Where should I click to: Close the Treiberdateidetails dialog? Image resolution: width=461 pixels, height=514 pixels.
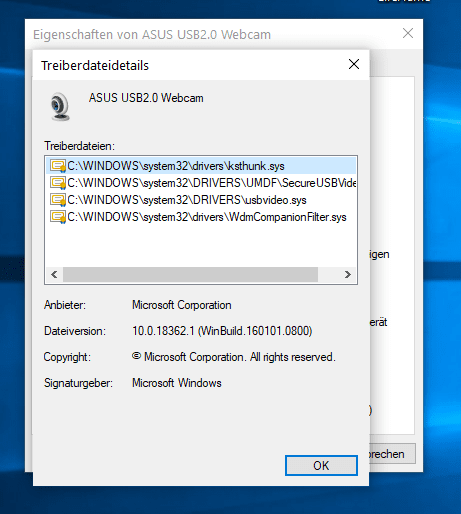coord(354,64)
